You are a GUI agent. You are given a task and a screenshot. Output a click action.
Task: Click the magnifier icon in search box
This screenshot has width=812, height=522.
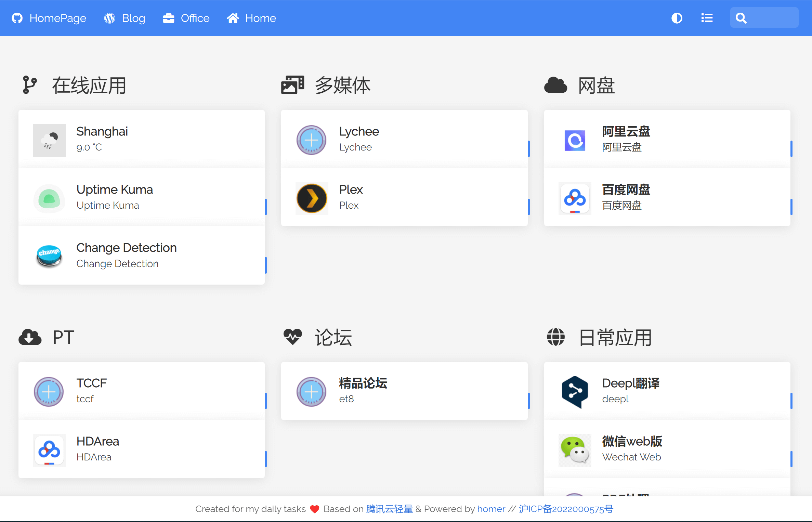pyautogui.click(x=741, y=18)
